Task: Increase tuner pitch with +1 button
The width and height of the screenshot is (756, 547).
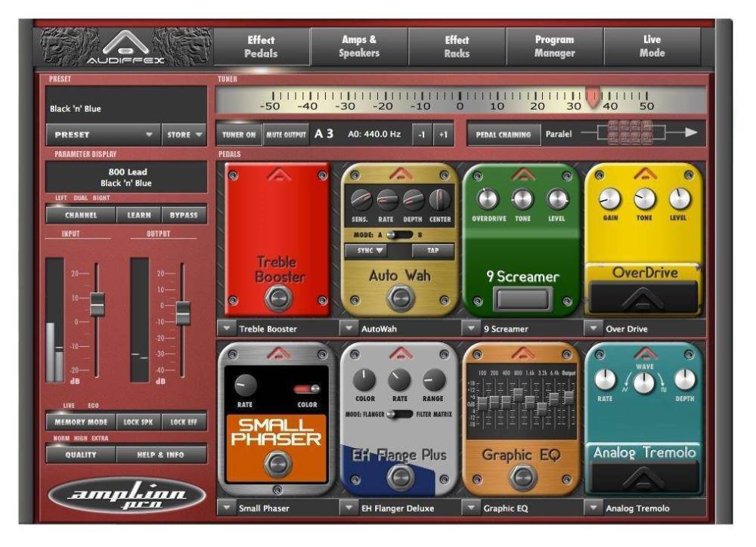Action: click(443, 134)
